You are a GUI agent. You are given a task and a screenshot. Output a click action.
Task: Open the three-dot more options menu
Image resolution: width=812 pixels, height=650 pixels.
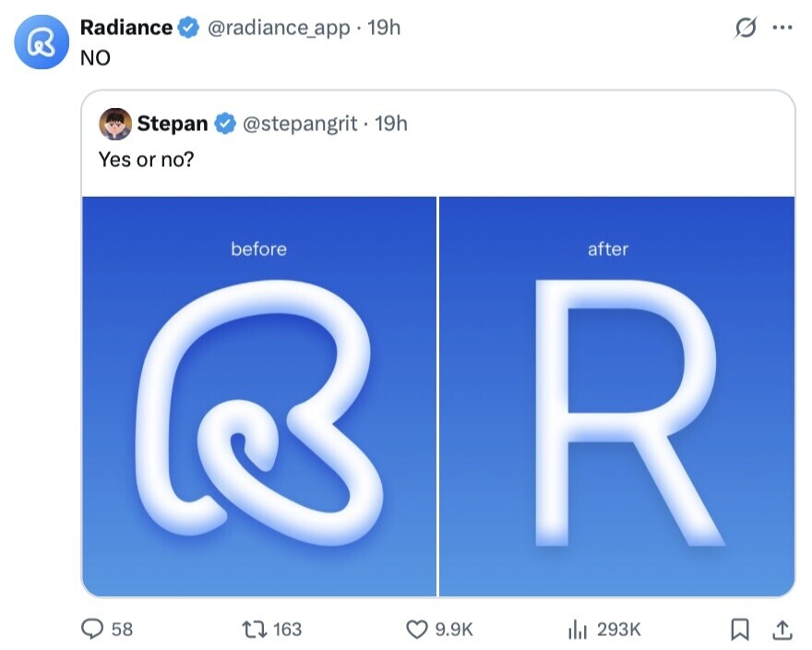point(782,29)
